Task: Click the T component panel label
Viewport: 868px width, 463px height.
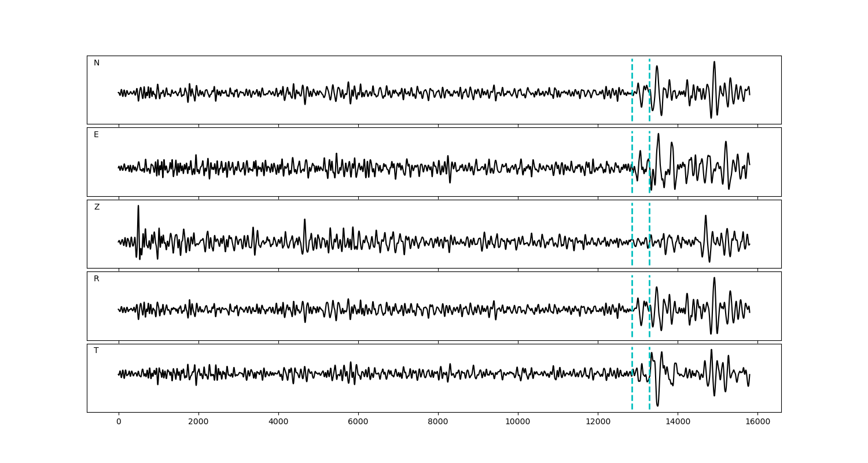Action: coord(97,351)
